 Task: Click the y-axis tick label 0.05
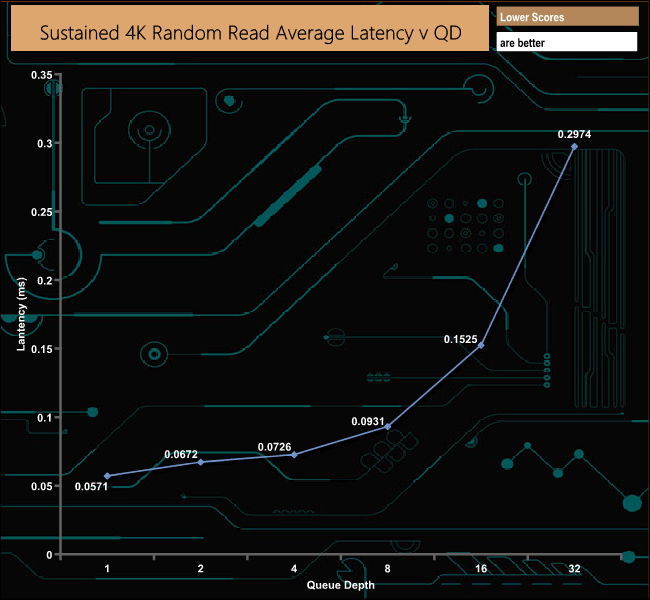(x=42, y=486)
